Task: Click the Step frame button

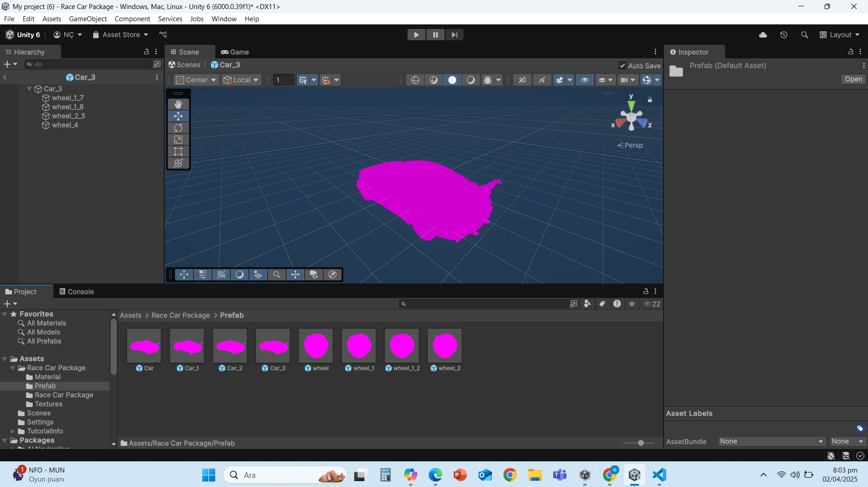Action: 454,35
